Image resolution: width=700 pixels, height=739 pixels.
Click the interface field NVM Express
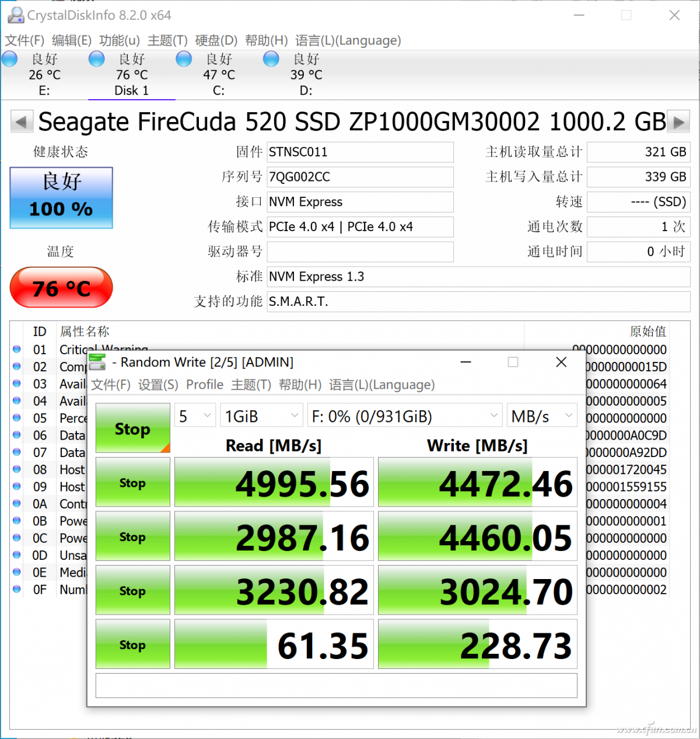pyautogui.click(x=360, y=202)
